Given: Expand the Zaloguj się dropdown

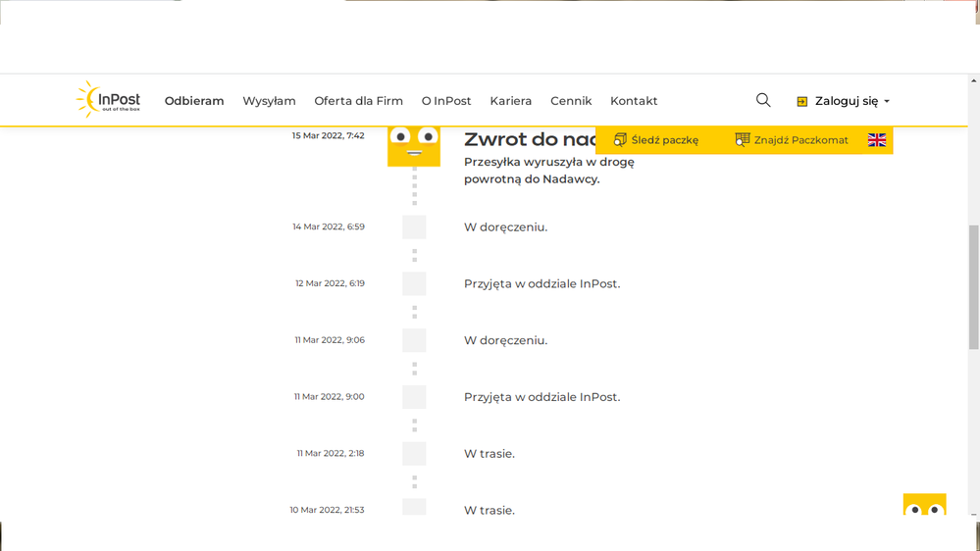Looking at the screenshot, I should pos(887,101).
